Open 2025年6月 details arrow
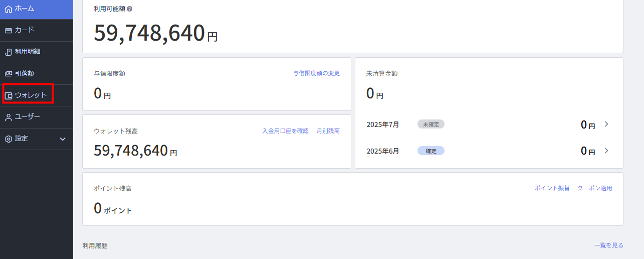 point(606,151)
